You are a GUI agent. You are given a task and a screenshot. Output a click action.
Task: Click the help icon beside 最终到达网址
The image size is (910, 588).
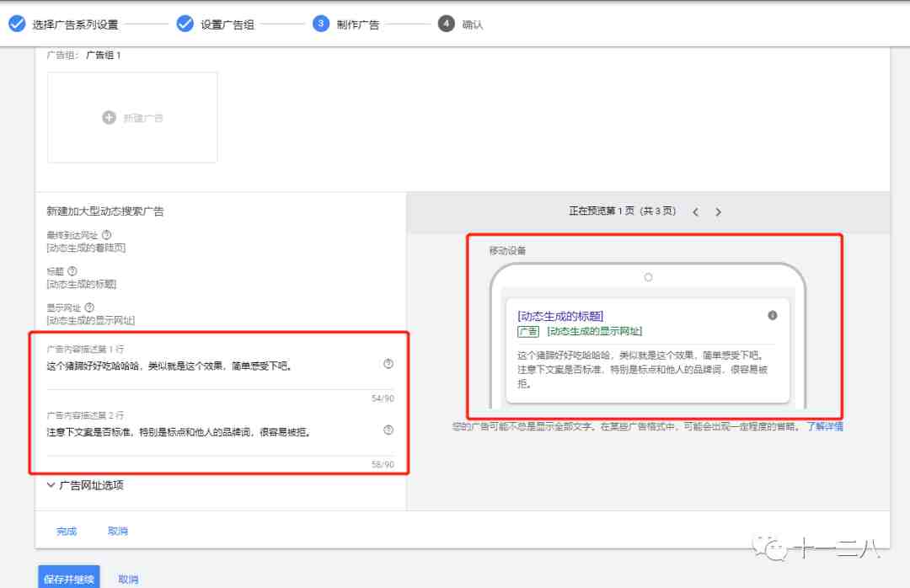coord(106,235)
